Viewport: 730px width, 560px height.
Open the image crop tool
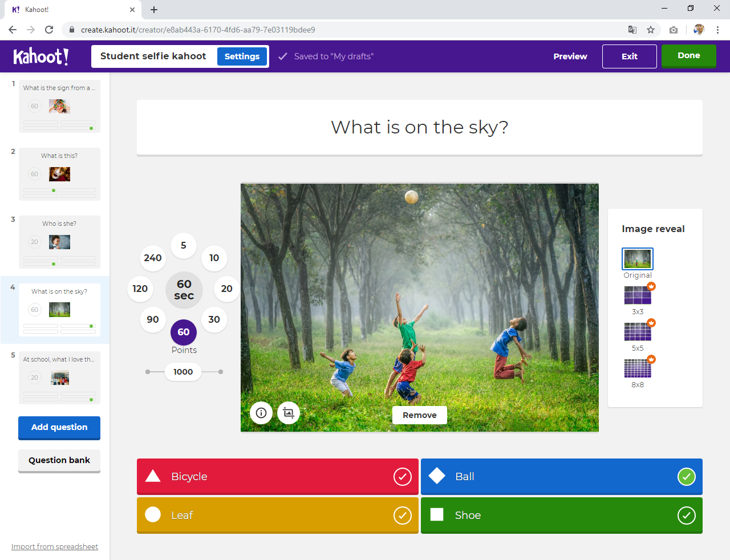(289, 413)
